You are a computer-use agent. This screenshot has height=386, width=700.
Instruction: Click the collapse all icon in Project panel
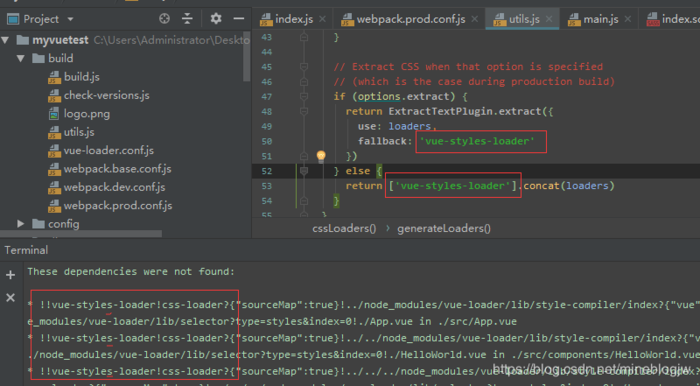tap(188, 19)
